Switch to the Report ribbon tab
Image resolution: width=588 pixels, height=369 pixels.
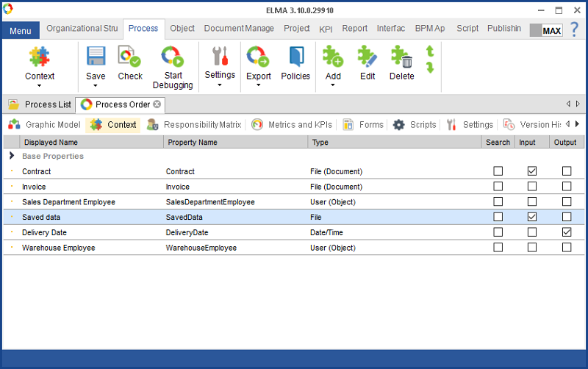point(355,29)
